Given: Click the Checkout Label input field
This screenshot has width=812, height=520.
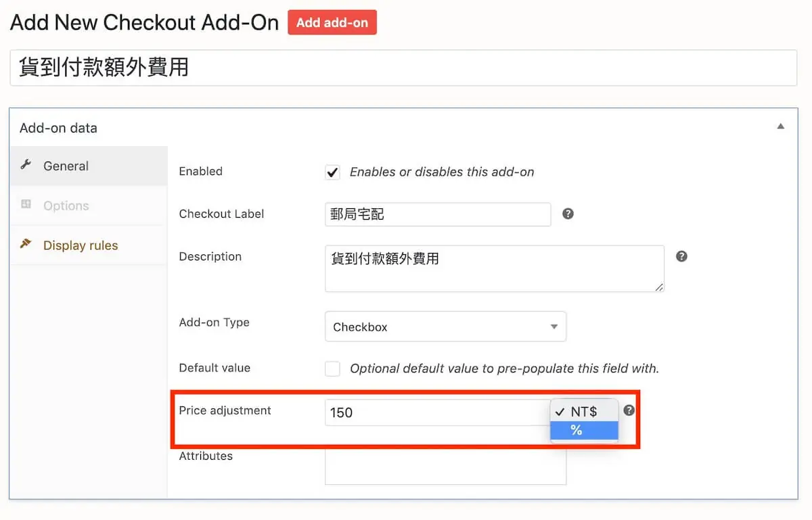Looking at the screenshot, I should click(438, 214).
